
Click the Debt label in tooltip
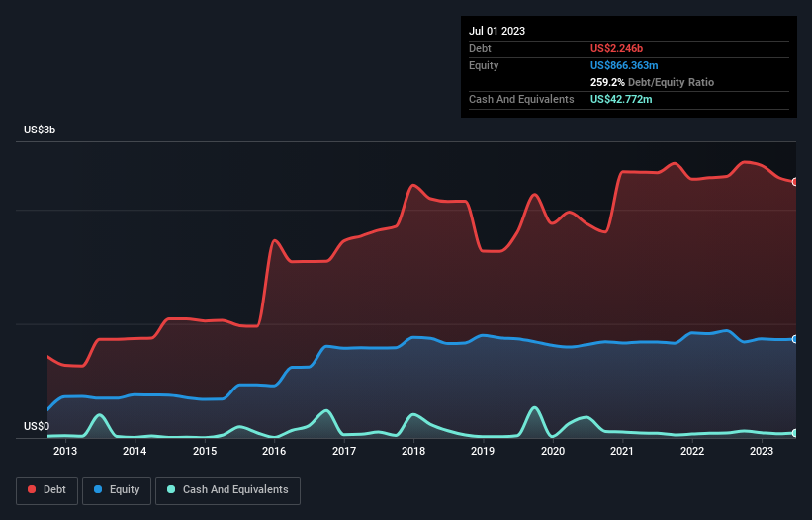point(480,48)
